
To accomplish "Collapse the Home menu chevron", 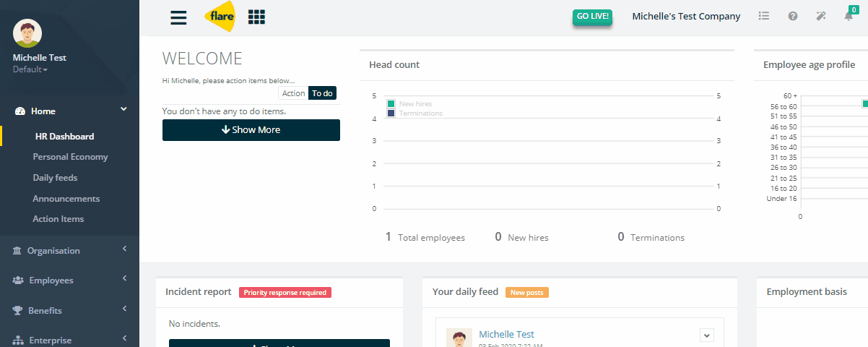I will [x=123, y=109].
